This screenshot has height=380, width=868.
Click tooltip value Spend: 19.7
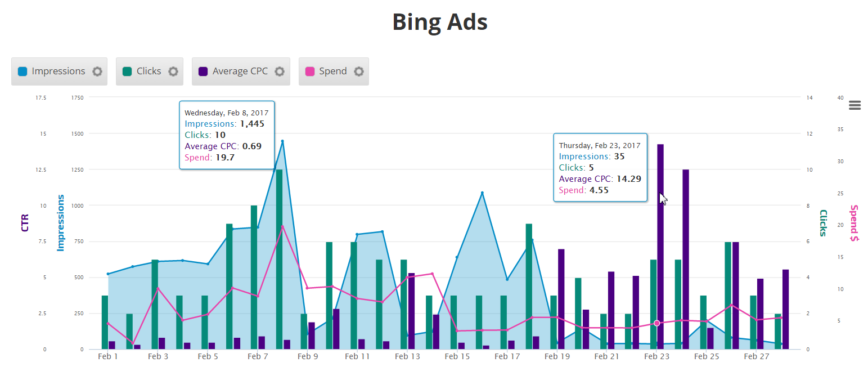(210, 158)
